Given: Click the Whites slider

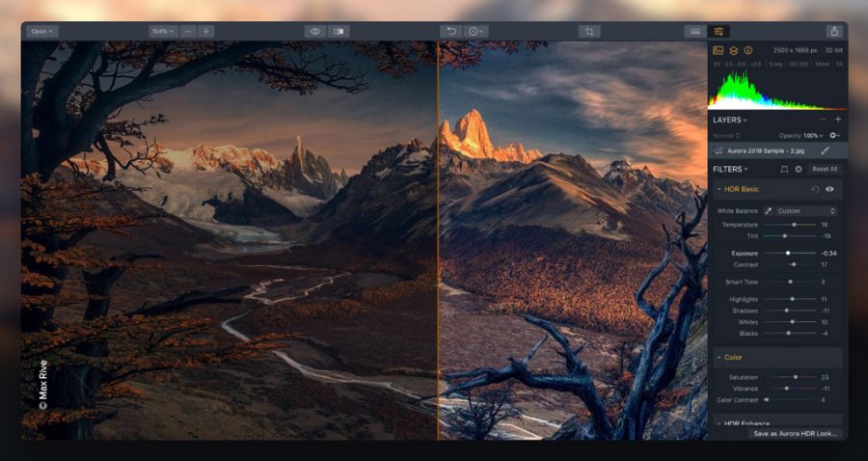Looking at the screenshot, I should click(789, 321).
